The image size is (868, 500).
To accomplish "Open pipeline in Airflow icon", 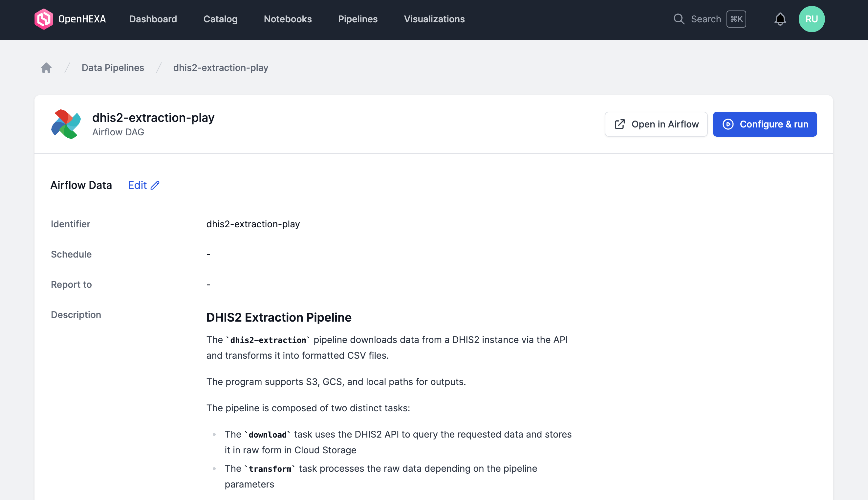I will point(620,124).
